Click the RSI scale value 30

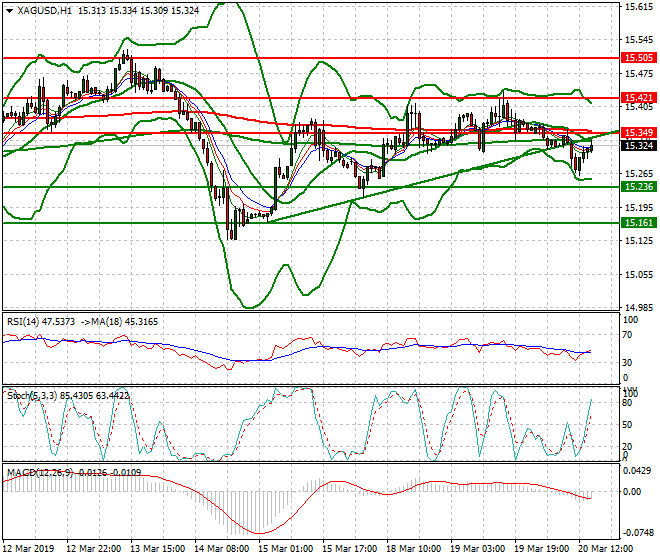(x=627, y=363)
